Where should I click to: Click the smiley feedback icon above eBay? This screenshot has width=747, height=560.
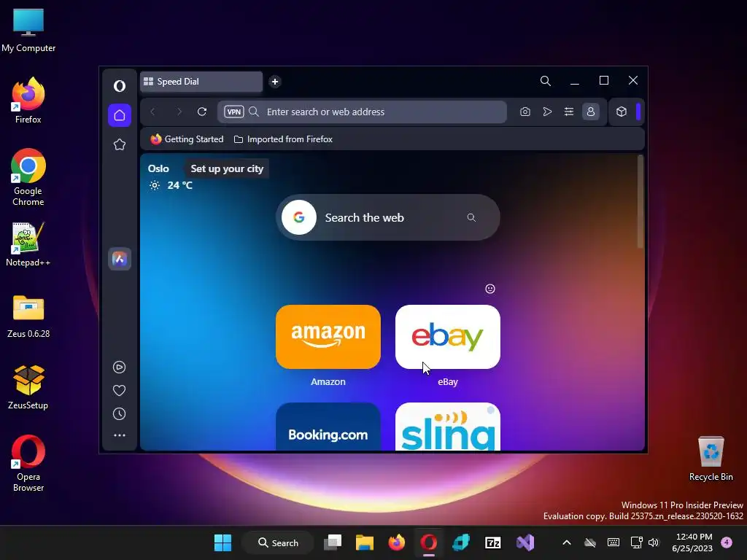[490, 289]
